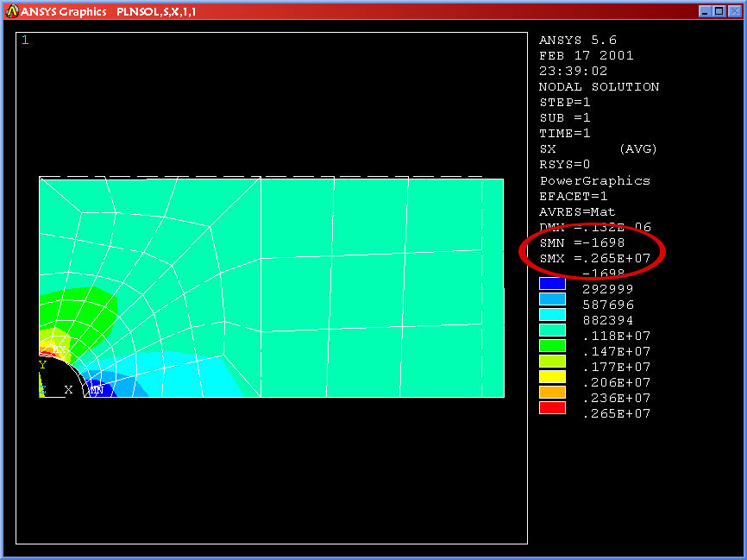
Task: Select the red legend swatch
Action: (552, 407)
